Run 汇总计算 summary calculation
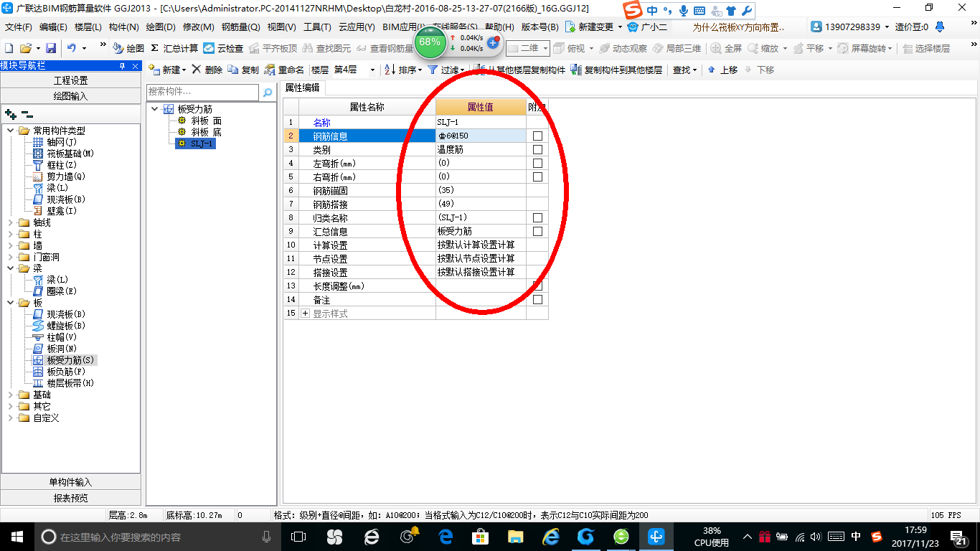The image size is (980, 551). click(174, 48)
